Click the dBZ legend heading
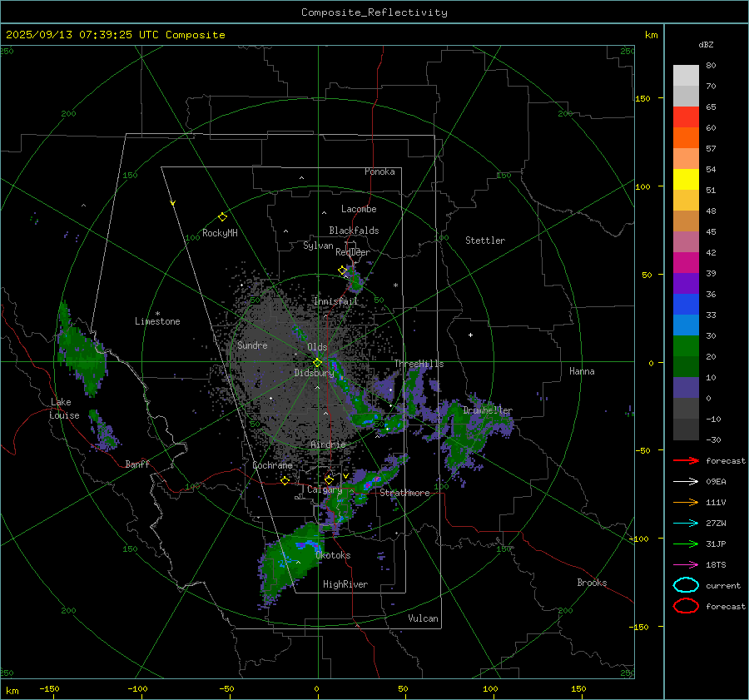Image resolution: width=749 pixels, height=700 pixels. [x=706, y=44]
